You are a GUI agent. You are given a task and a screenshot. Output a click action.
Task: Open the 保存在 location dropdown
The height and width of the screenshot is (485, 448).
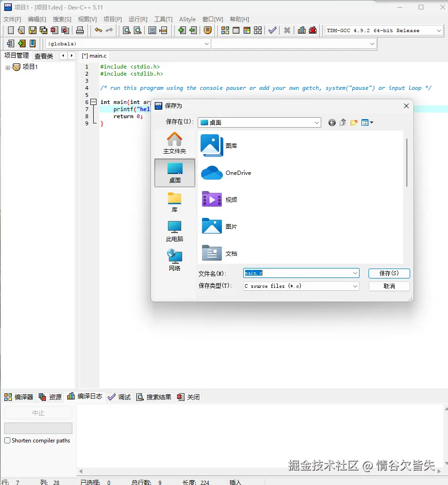coord(259,123)
